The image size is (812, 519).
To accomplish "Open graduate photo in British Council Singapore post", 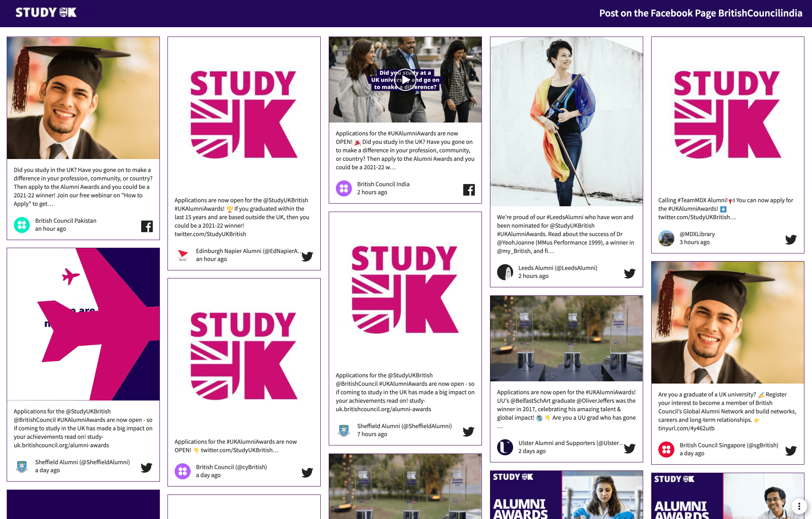I will coord(728,323).
